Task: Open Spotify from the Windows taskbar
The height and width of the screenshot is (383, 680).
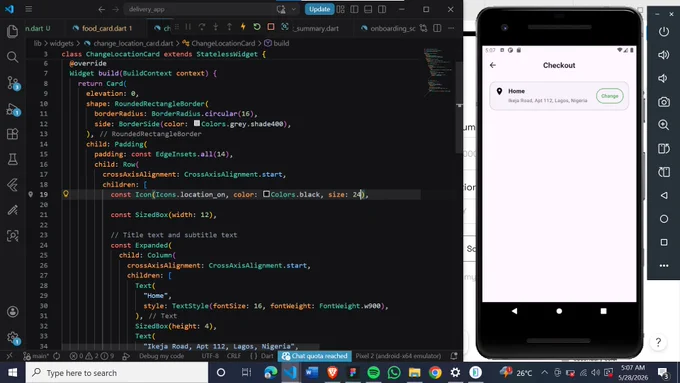Action: coord(373,373)
